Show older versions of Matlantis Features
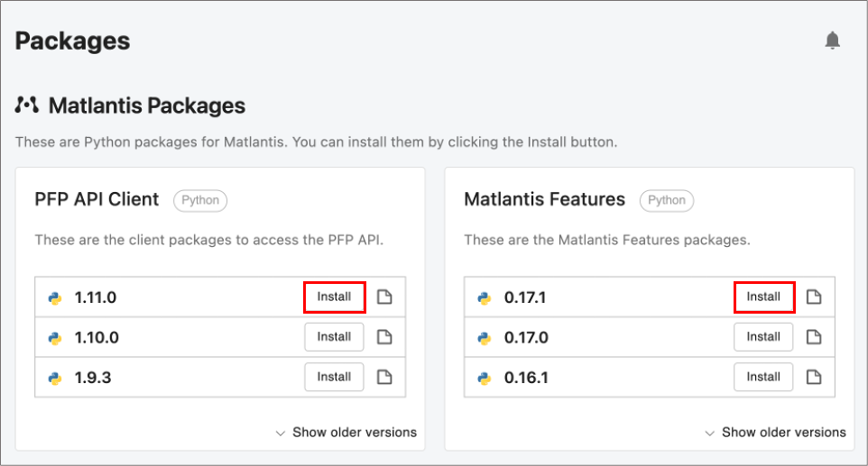 [776, 433]
